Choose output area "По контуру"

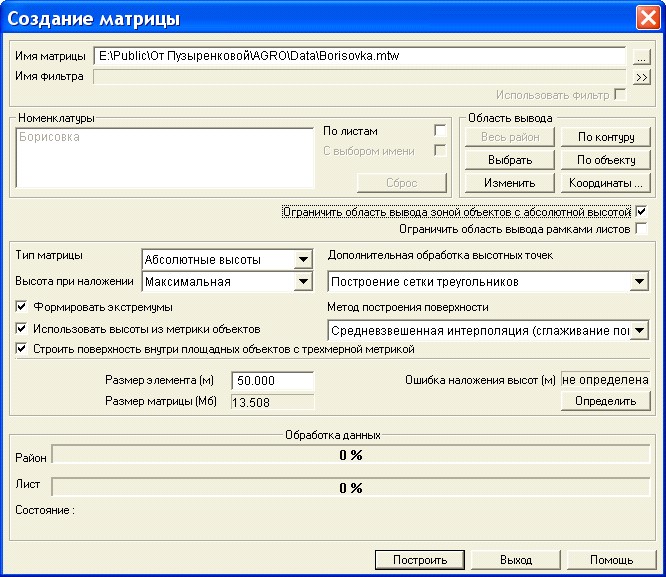point(606,137)
